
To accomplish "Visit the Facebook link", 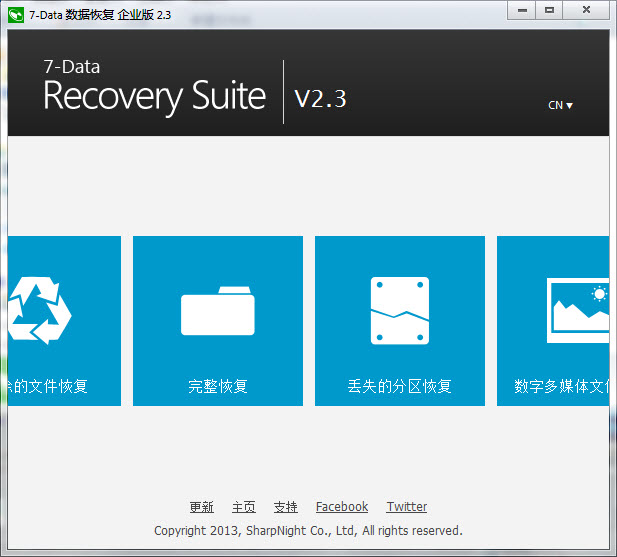I will tap(342, 507).
